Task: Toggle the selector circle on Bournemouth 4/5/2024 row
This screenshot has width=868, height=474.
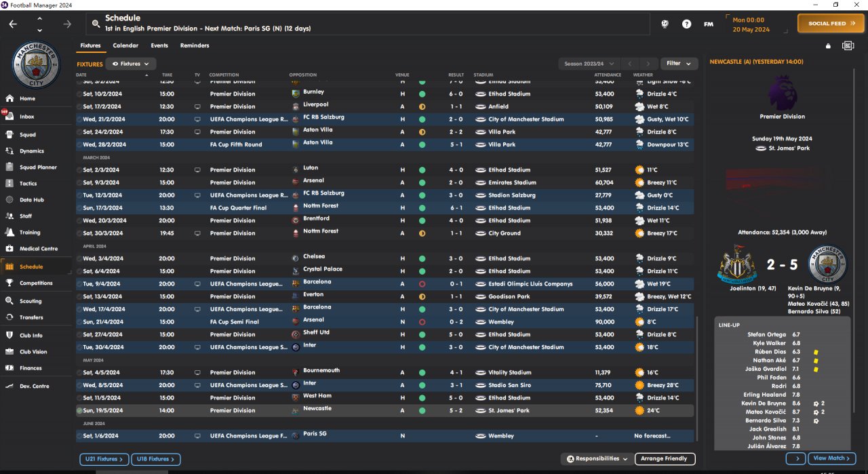Action: [x=79, y=372]
